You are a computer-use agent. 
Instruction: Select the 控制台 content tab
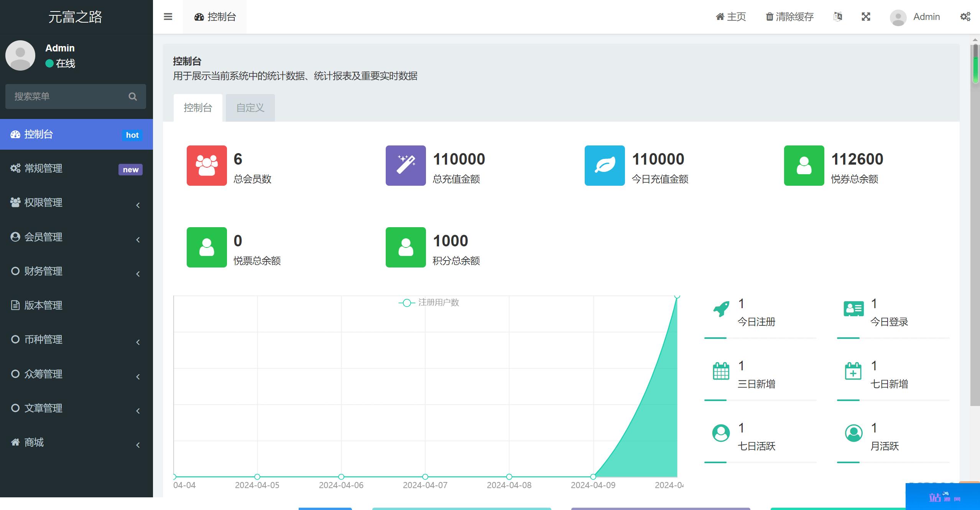pos(198,108)
